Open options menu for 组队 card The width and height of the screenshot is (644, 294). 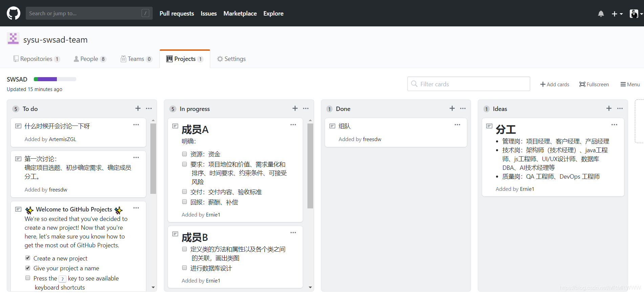[x=457, y=125]
